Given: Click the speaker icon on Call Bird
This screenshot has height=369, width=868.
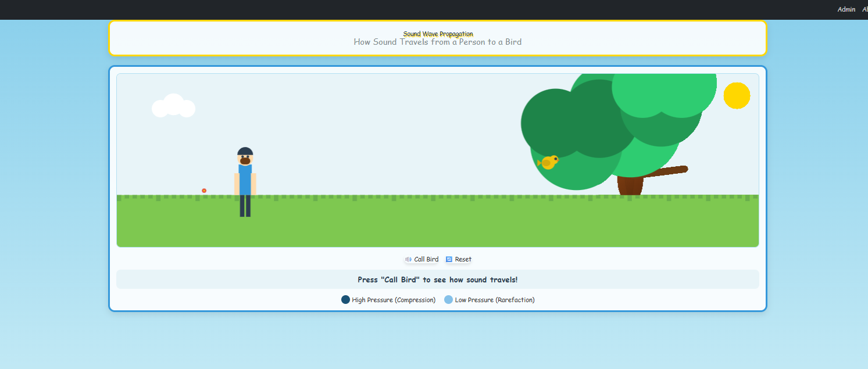Looking at the screenshot, I should tap(409, 259).
